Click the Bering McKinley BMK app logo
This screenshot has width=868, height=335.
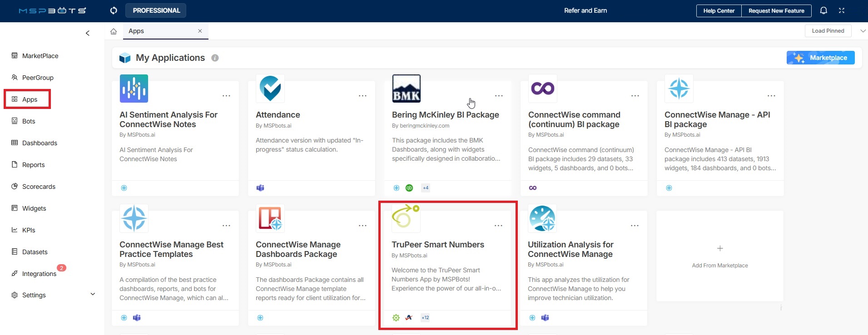[x=406, y=89]
